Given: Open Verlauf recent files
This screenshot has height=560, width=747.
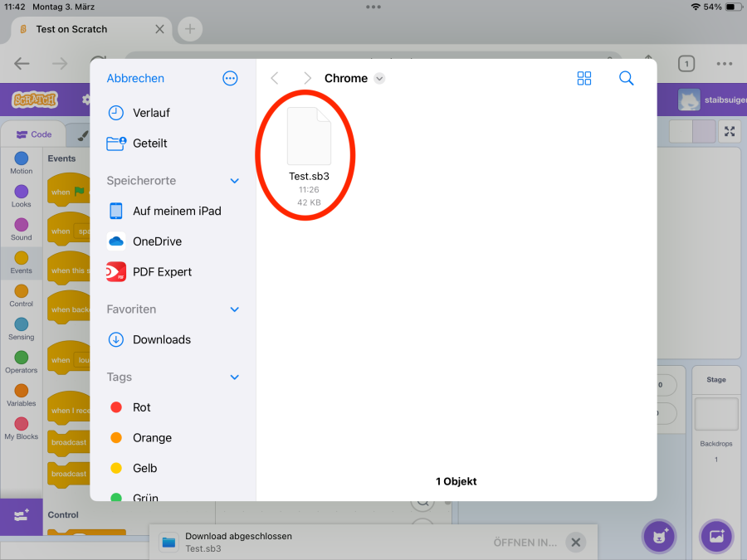Looking at the screenshot, I should tap(150, 113).
